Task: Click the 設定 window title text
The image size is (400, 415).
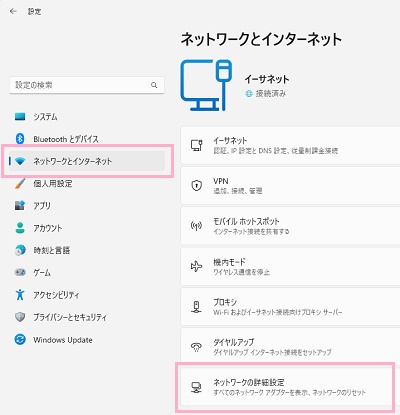Action: pyautogui.click(x=34, y=11)
